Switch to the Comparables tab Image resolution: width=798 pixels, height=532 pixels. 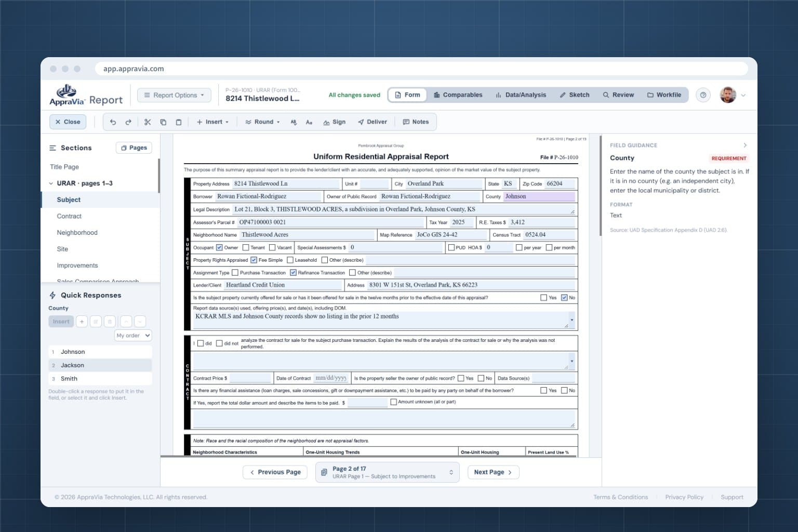(x=458, y=95)
